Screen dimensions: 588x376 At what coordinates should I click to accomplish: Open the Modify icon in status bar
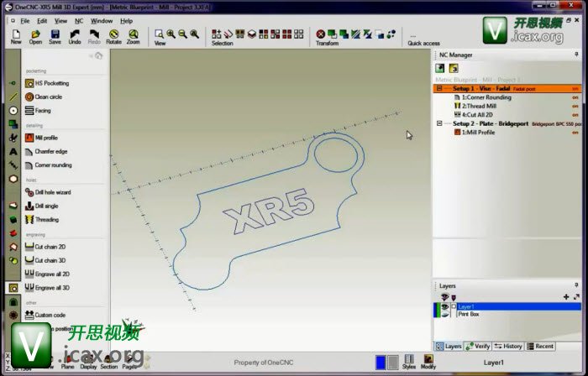(x=428, y=362)
